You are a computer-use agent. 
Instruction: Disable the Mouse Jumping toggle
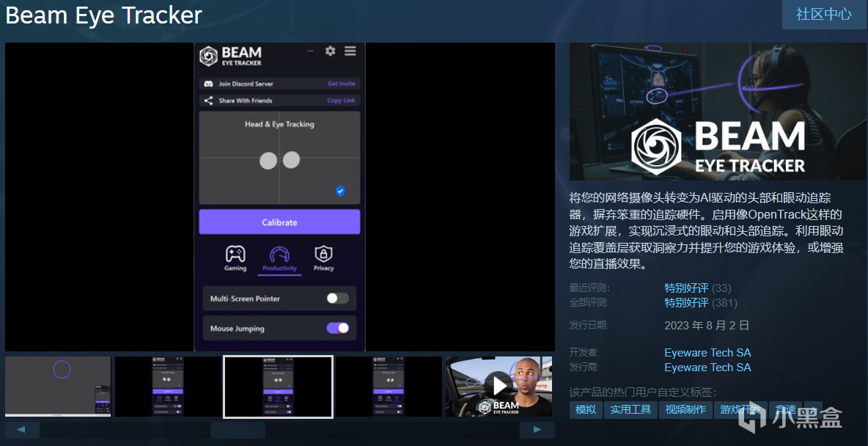[338, 328]
